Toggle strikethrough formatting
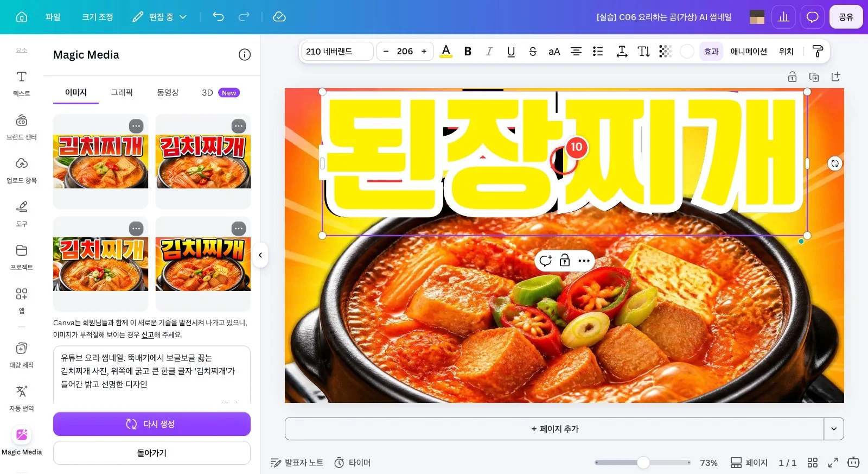Screen dimensions: 868x474 533,51
